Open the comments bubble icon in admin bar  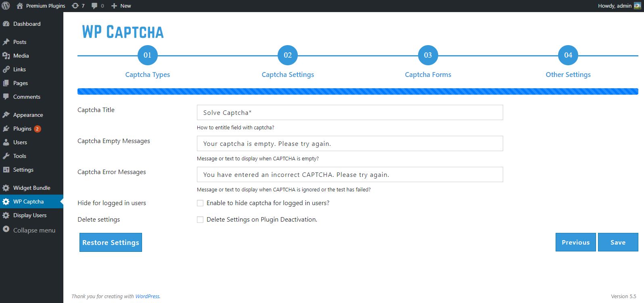(x=94, y=6)
